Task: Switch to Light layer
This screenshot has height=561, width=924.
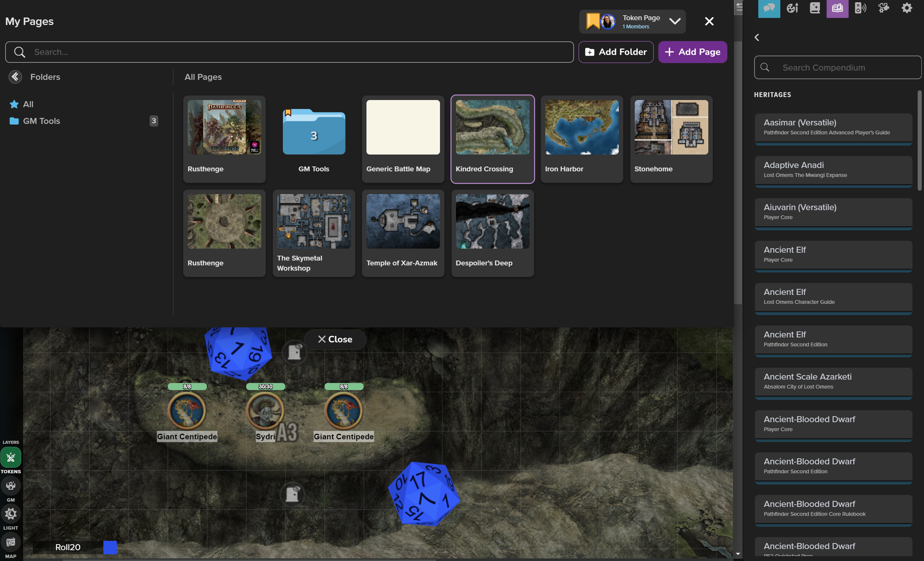Action: pyautogui.click(x=10, y=514)
